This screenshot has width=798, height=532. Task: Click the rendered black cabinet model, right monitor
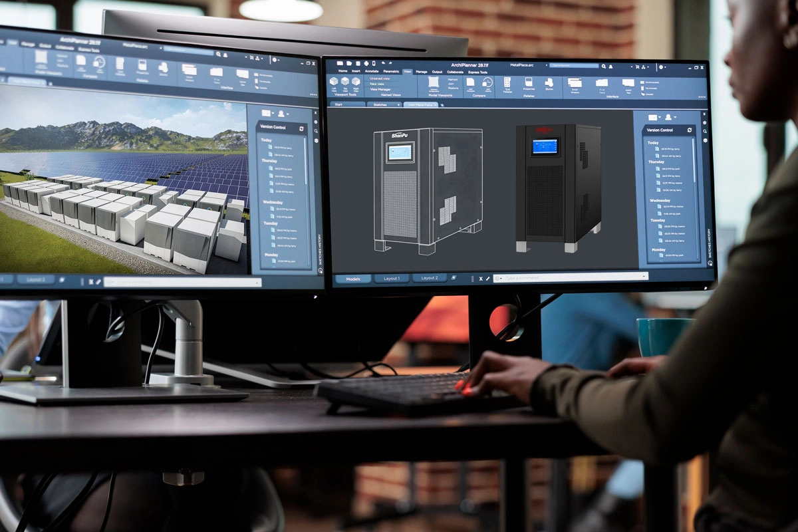557,187
